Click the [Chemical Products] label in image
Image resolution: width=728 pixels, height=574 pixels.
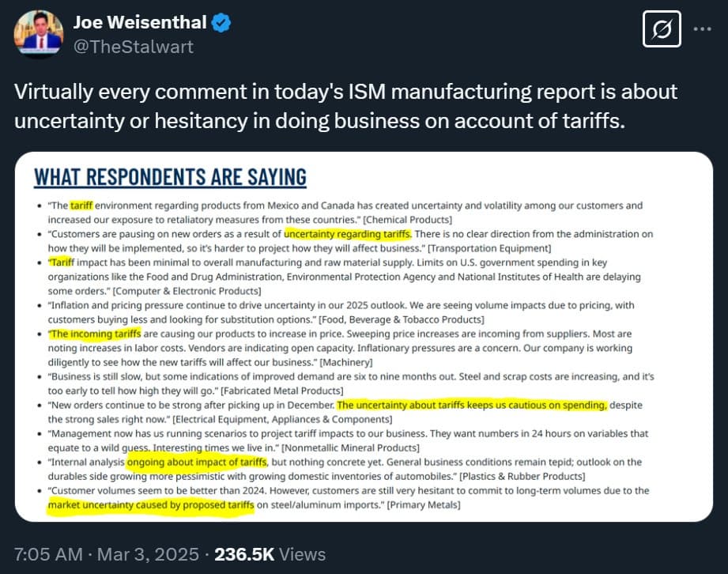[x=411, y=219]
